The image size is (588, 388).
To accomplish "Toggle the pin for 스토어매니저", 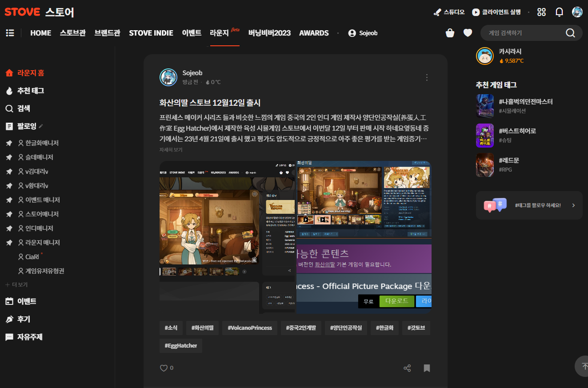I will tap(9, 214).
